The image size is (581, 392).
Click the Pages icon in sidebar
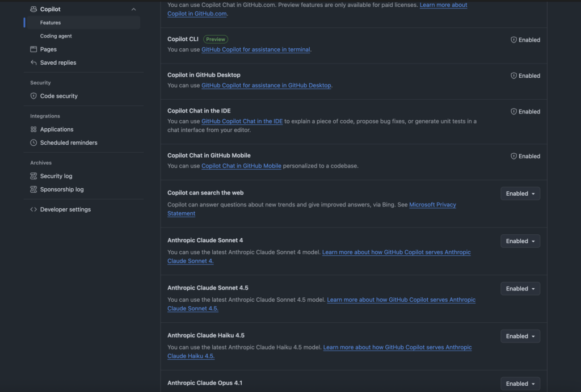coord(33,49)
